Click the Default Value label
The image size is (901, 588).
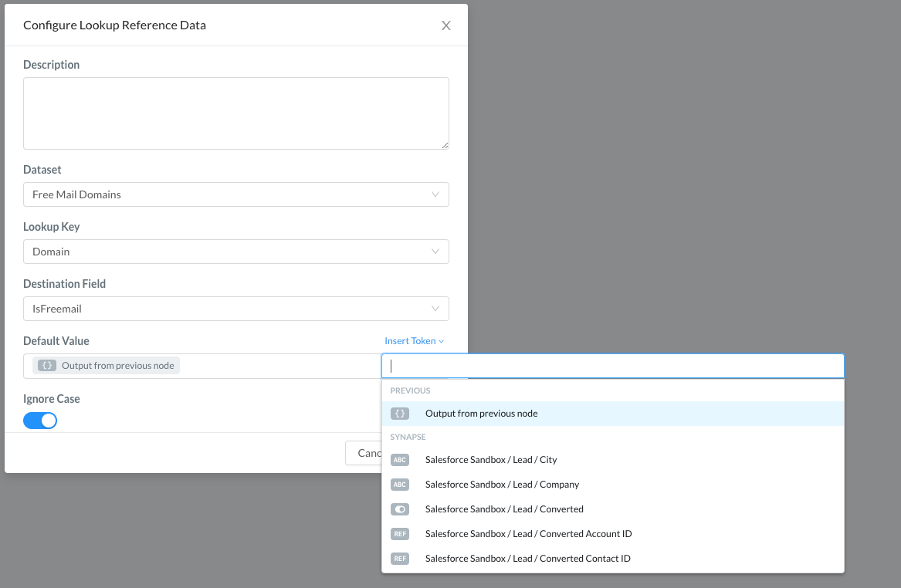(x=56, y=341)
